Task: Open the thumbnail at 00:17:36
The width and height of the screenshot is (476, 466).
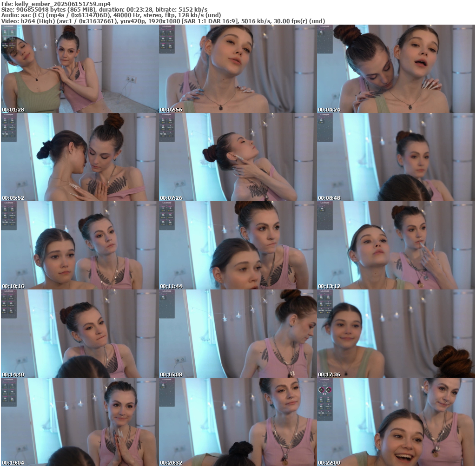Action: point(396,334)
